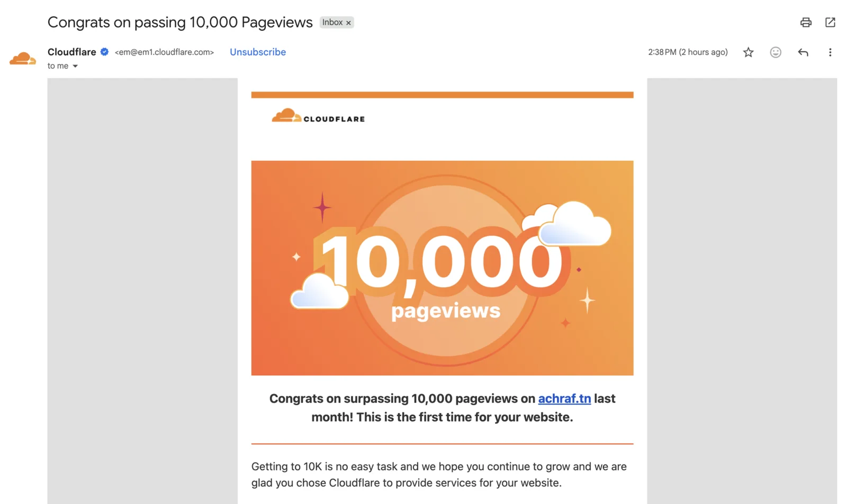Add an emoji reaction to the email

click(x=776, y=52)
